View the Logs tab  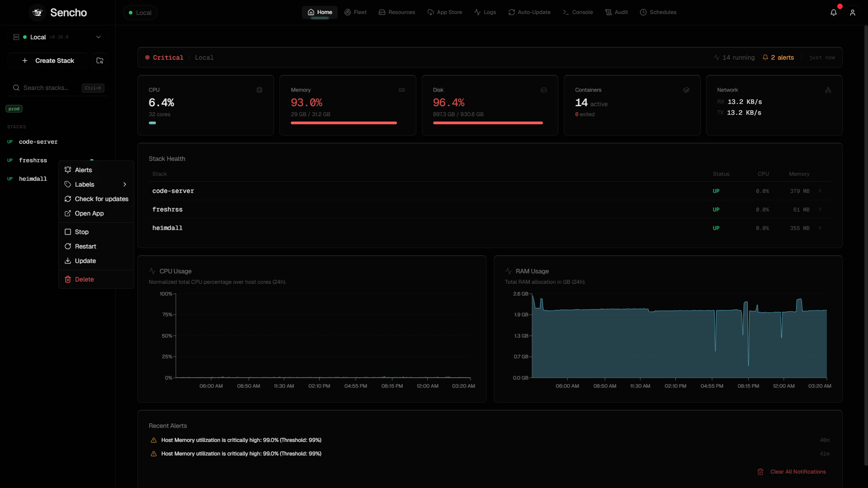tap(485, 12)
